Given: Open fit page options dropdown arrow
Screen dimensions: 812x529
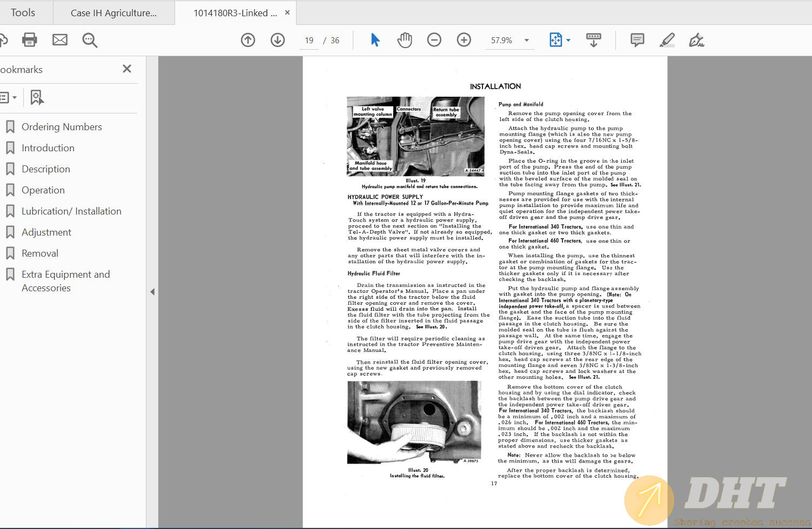Looking at the screenshot, I should pos(568,40).
